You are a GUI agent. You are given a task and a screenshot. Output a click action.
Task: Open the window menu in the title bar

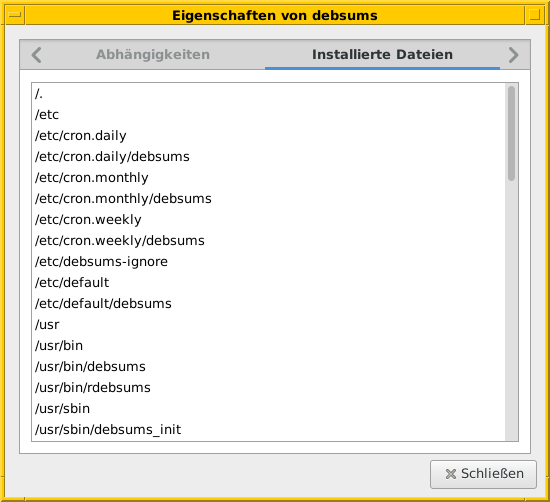(15, 15)
